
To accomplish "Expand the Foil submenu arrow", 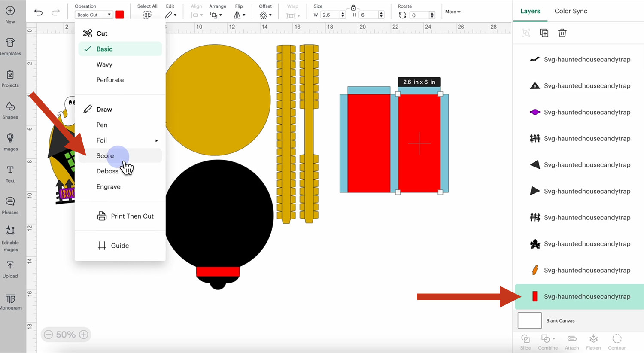I will (x=156, y=140).
